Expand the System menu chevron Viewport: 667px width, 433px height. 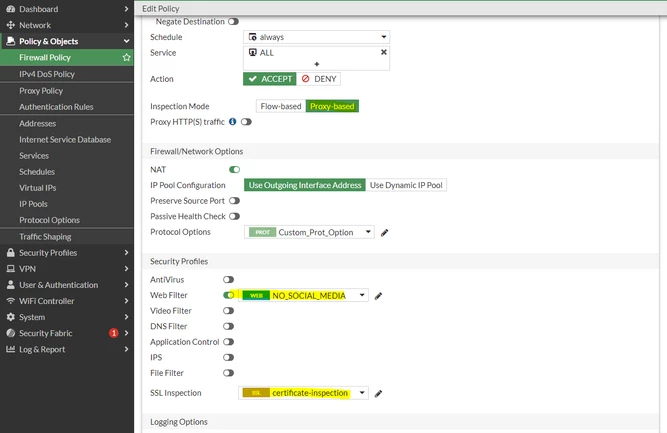click(x=126, y=317)
